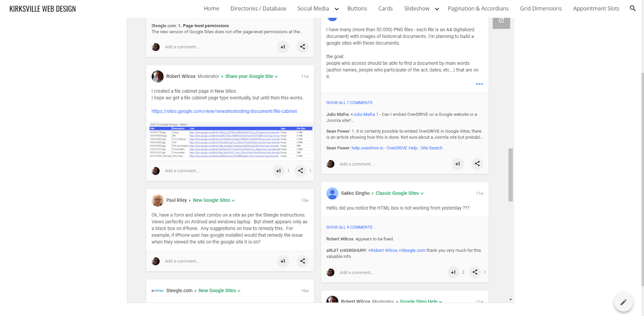The image size is (644, 316).
Task: +1 Robert Wilcox's file cabinet post
Action: pos(279,171)
